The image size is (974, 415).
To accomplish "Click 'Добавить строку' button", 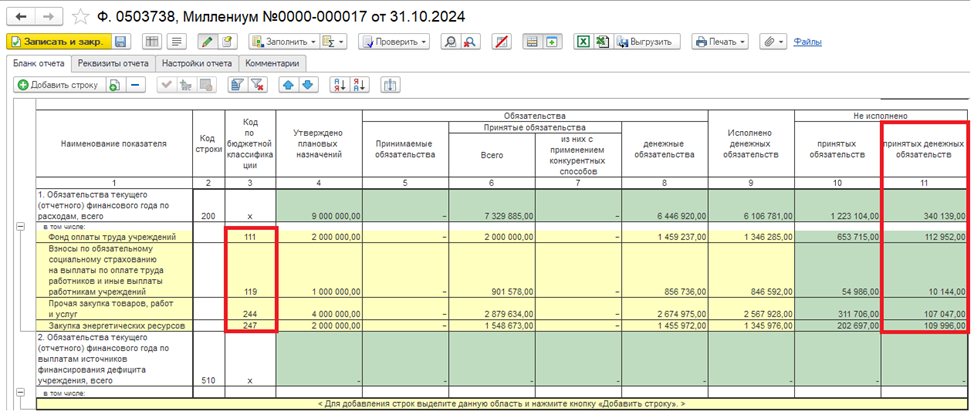I will [x=59, y=85].
